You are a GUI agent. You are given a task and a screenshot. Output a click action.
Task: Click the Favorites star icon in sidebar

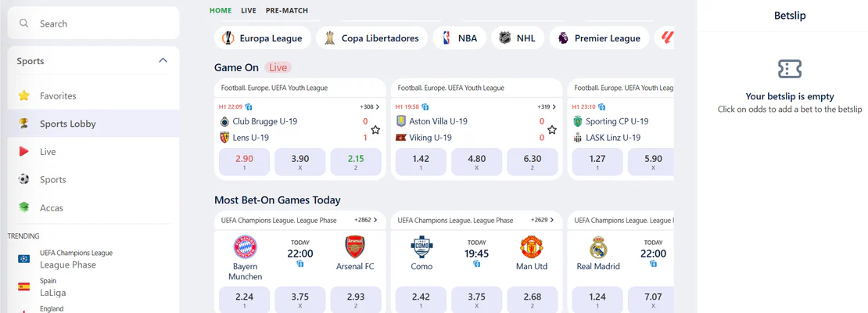tap(23, 95)
